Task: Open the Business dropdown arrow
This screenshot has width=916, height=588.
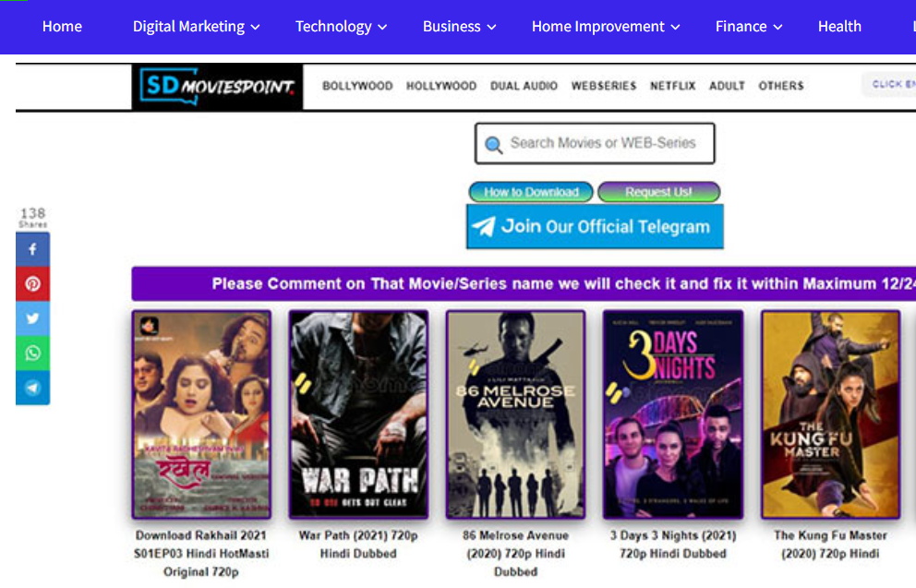Action: click(x=491, y=28)
